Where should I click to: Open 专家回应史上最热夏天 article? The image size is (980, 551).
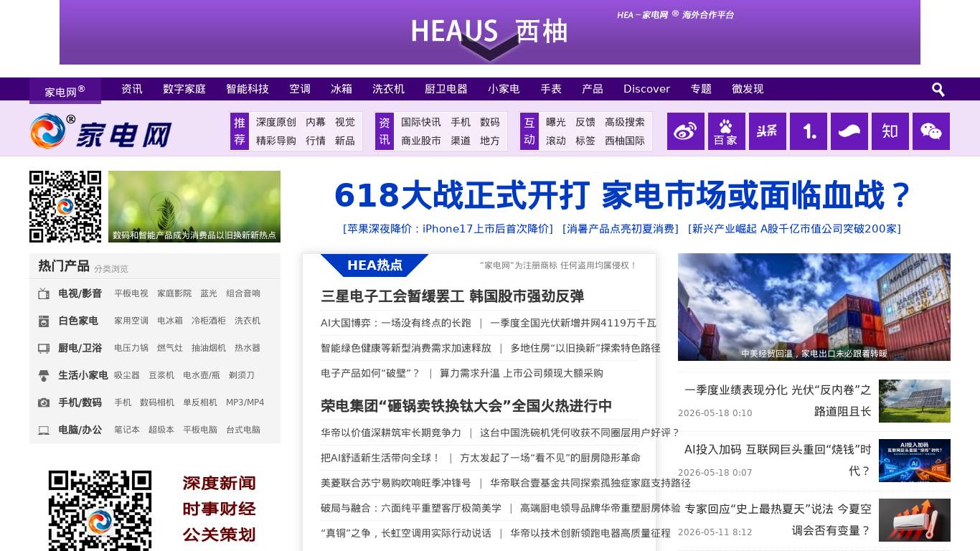coord(778,519)
